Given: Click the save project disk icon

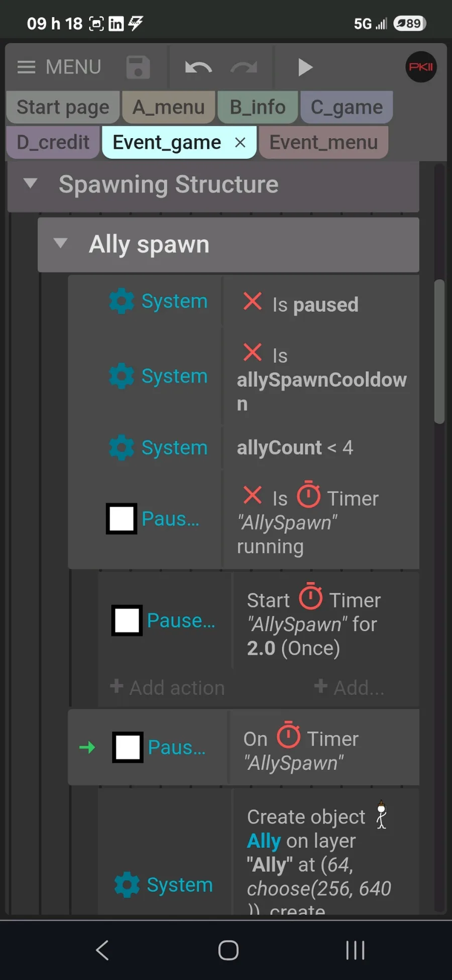Looking at the screenshot, I should pos(138,67).
